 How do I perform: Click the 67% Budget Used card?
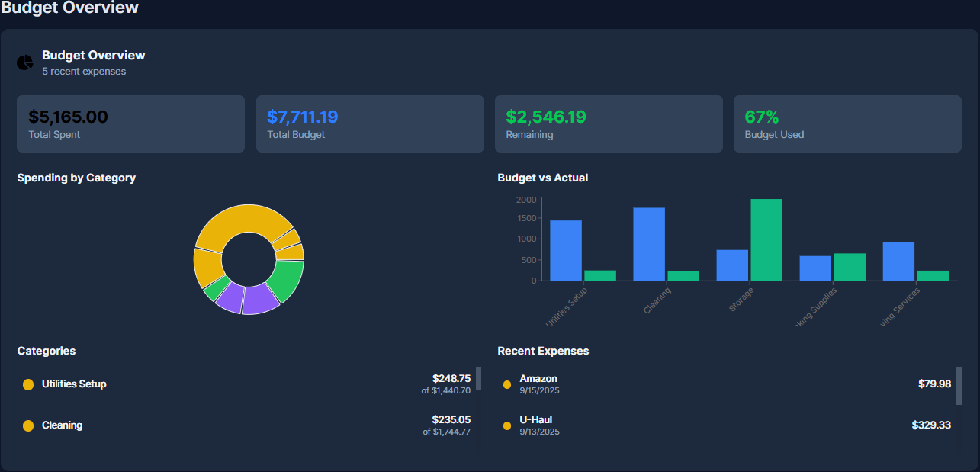pos(847,124)
